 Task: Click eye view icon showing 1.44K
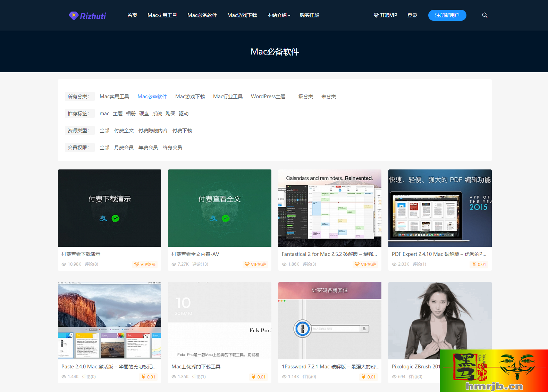pyautogui.click(x=64, y=377)
